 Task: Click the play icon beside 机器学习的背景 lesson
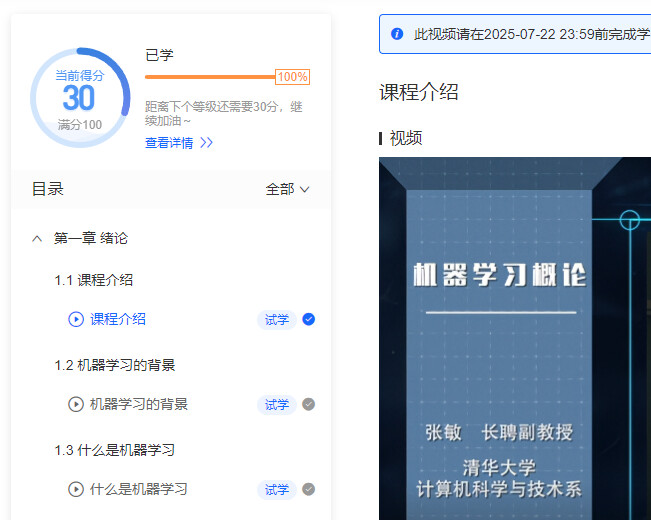tap(76, 404)
